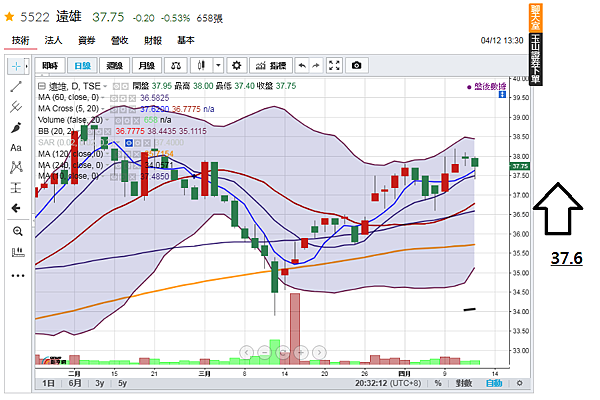Open Volume (false, 20) legend dropdown arrow
The height and width of the screenshot is (400, 600).
pos(107,120)
